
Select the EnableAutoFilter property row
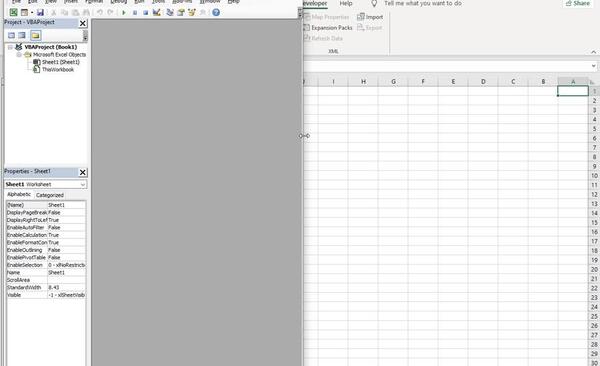pos(46,227)
